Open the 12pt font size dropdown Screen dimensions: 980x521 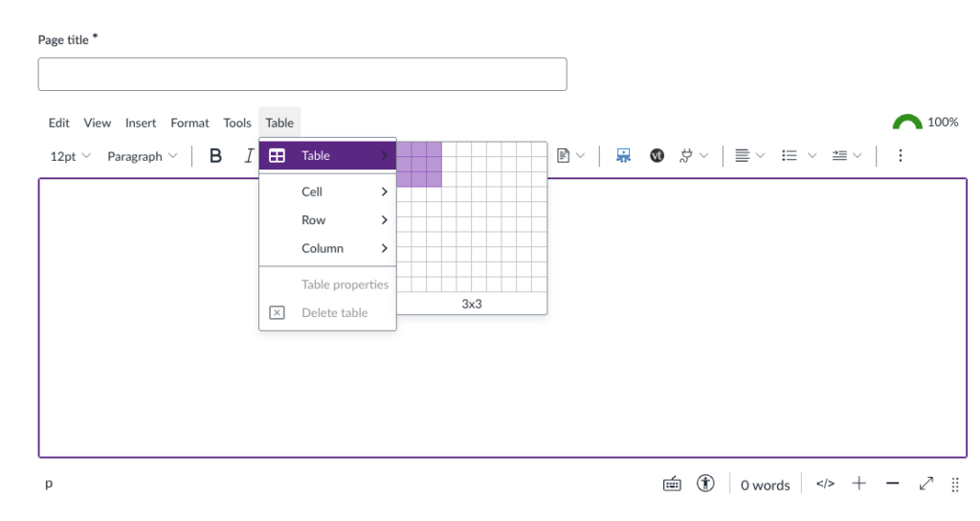tap(70, 156)
